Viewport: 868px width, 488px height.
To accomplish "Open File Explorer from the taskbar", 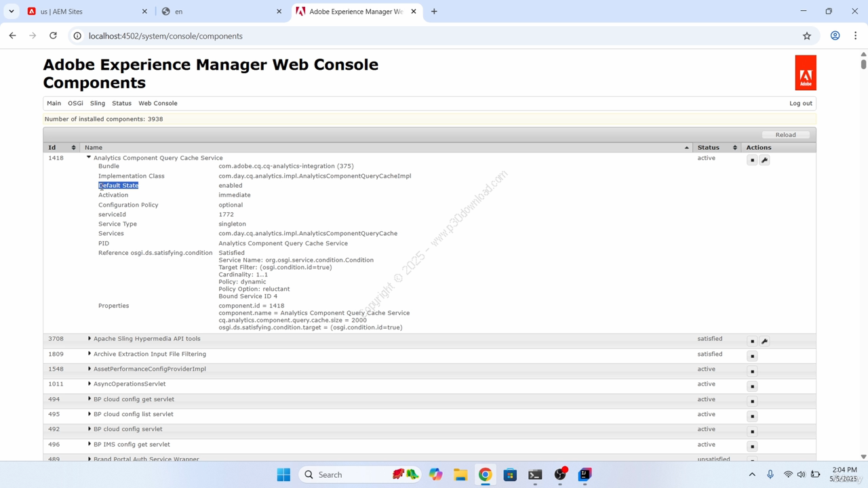I will pos(460,474).
